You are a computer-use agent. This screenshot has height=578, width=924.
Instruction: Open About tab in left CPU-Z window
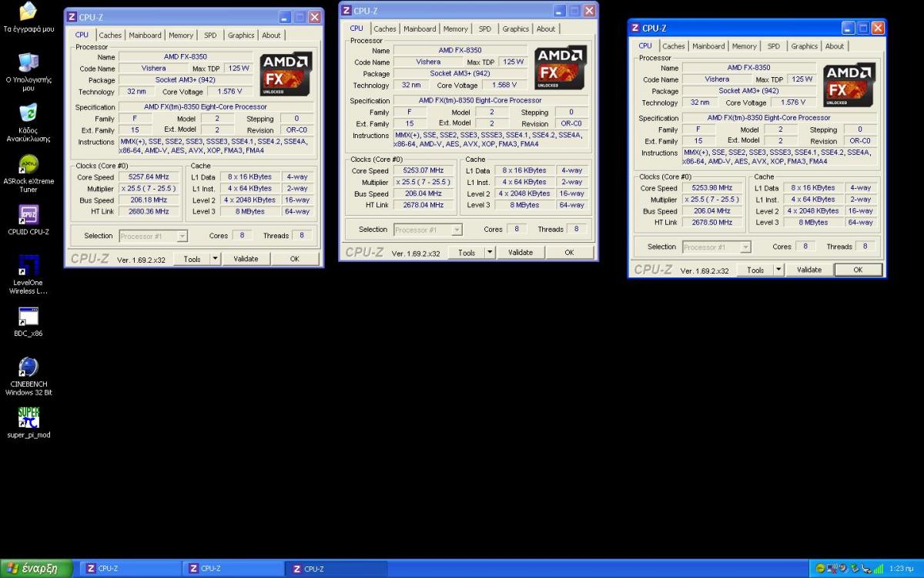point(271,35)
